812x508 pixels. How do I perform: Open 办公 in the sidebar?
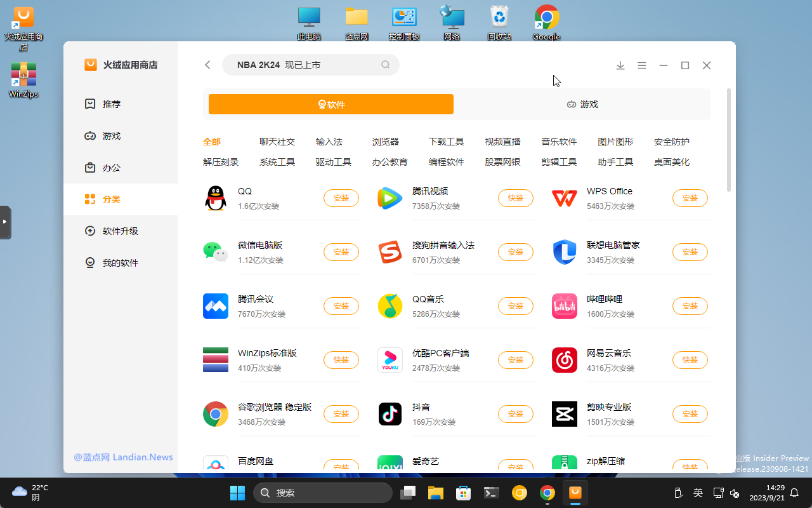pyautogui.click(x=121, y=168)
